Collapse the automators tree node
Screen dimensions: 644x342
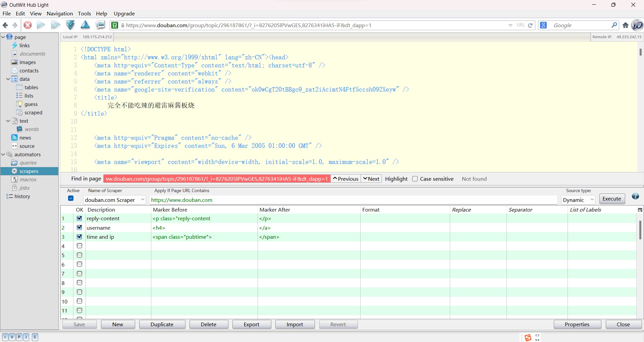(3, 154)
